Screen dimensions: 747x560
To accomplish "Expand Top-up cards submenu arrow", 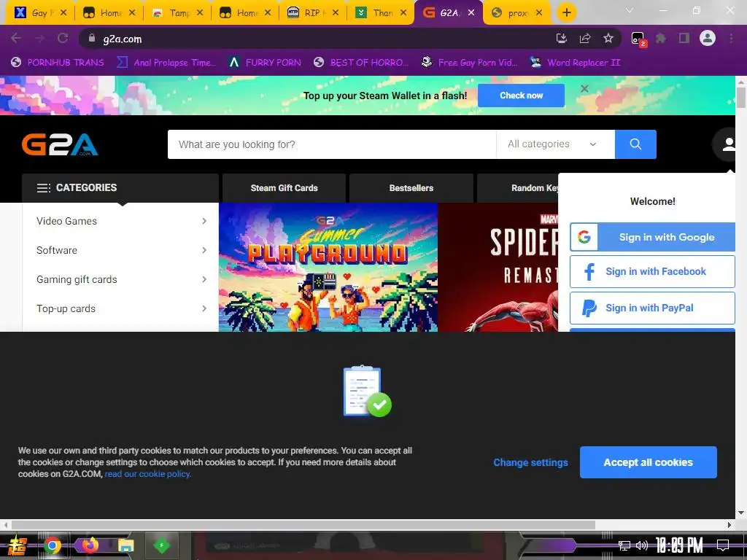I will [x=204, y=308].
